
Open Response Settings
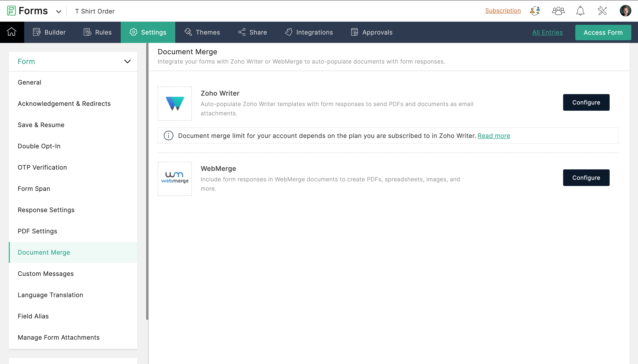coord(73,210)
